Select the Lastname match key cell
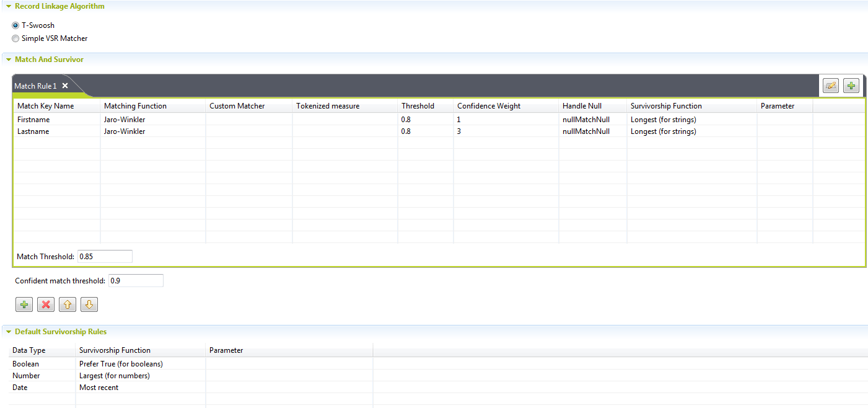Screen dimensions: 868x408 click(x=56, y=131)
